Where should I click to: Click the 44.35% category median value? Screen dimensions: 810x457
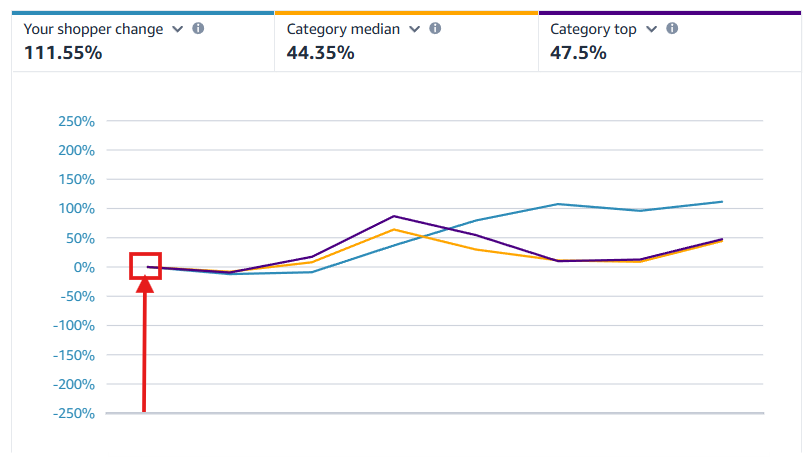(x=320, y=52)
